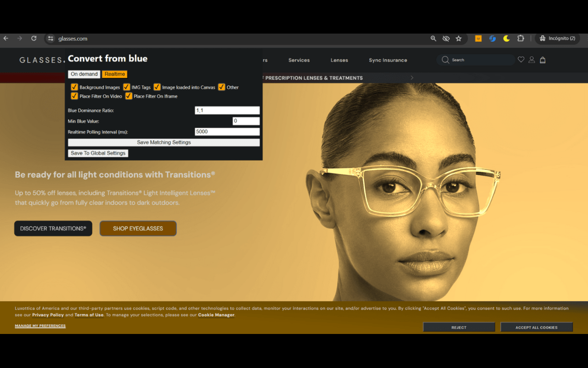This screenshot has height=368, width=588.
Task: Click the browser back arrow
Action: click(x=6, y=39)
